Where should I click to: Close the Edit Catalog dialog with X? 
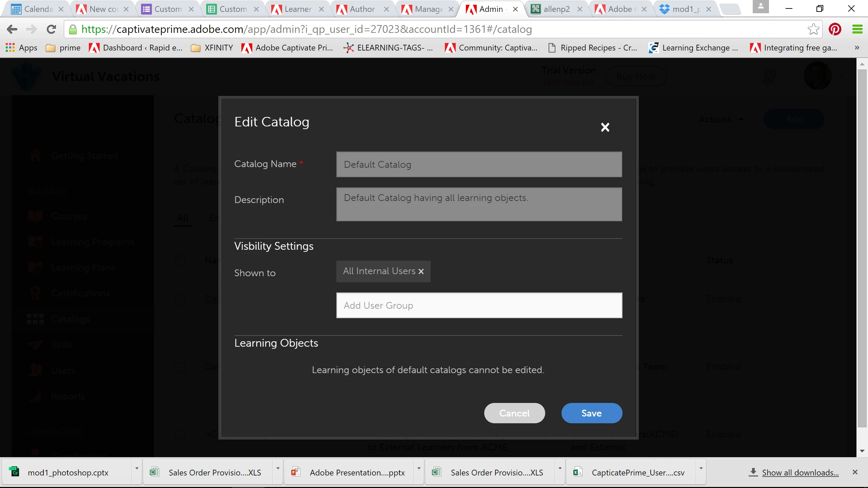[605, 127]
